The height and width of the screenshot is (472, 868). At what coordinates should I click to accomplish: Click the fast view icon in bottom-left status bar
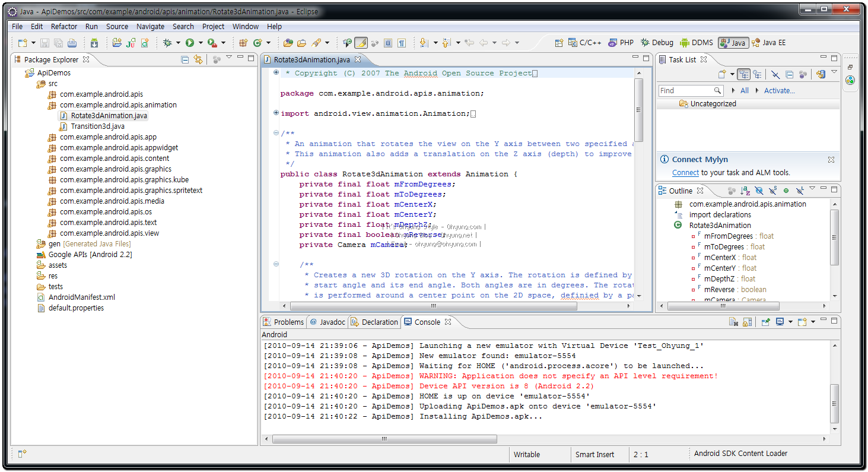click(23, 454)
